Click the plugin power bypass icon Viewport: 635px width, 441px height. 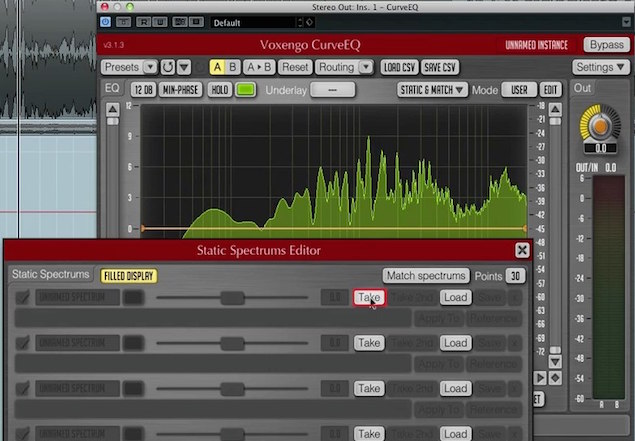[105, 22]
